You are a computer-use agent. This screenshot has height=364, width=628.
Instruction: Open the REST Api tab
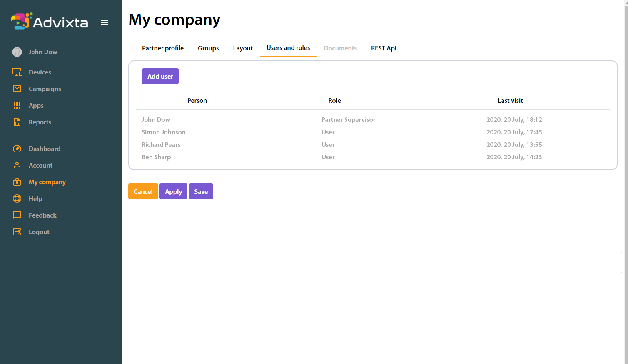384,48
